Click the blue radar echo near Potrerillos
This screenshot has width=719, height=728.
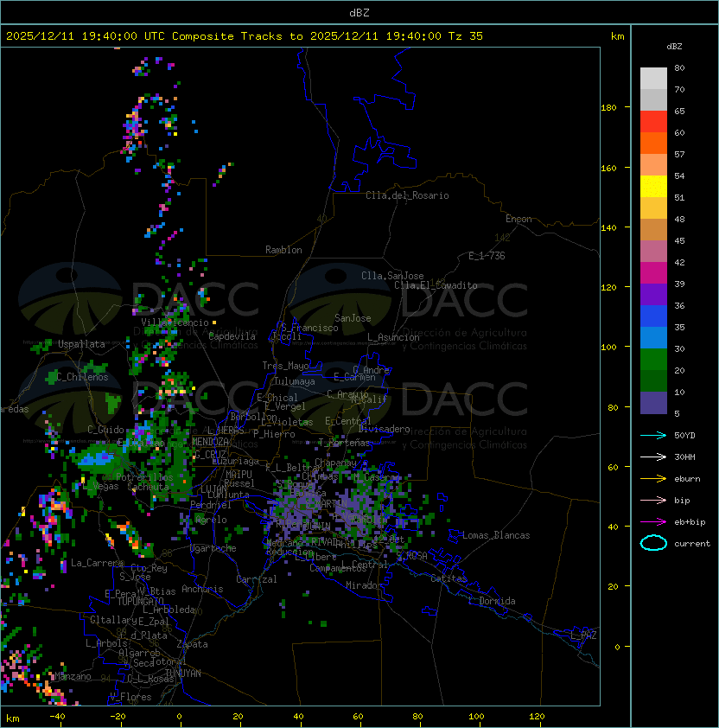(x=95, y=459)
